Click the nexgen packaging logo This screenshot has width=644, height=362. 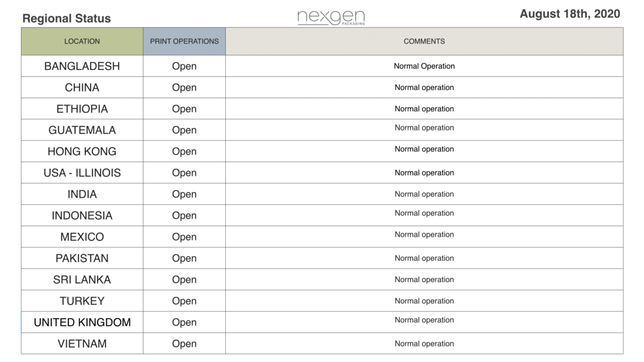pyautogui.click(x=331, y=18)
